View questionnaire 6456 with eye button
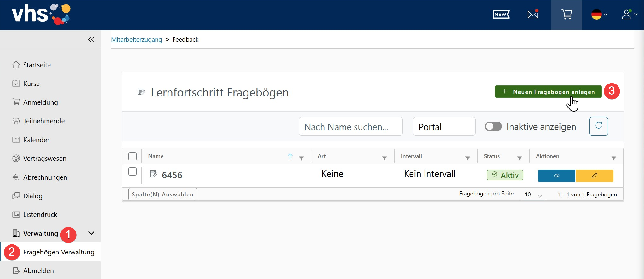 [556, 176]
